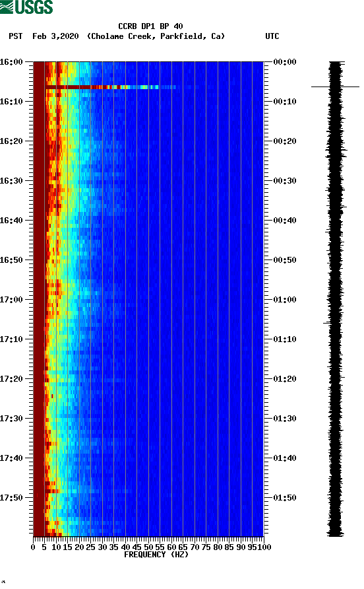364x589 pixels.
Task: Click the UTC time label 01:30
Action: (285, 419)
